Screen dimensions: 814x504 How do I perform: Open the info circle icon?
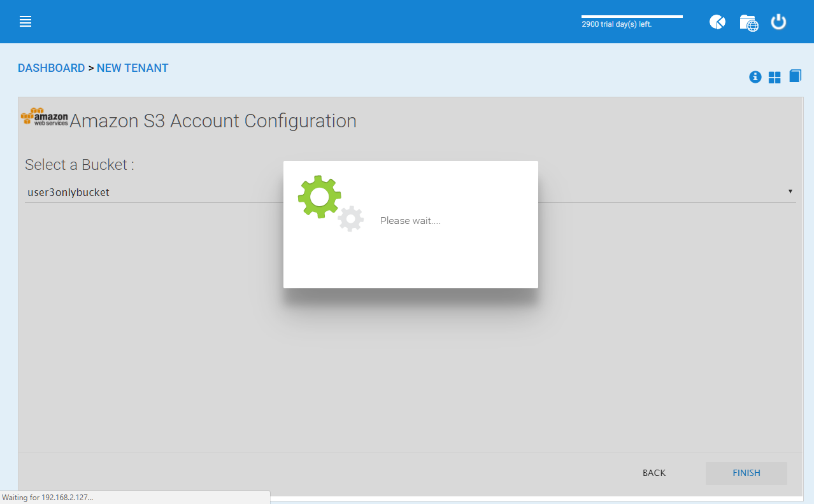(x=755, y=77)
